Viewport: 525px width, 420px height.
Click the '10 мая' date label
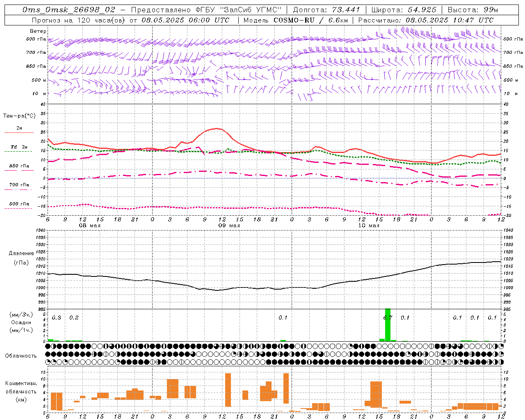pos(368,226)
